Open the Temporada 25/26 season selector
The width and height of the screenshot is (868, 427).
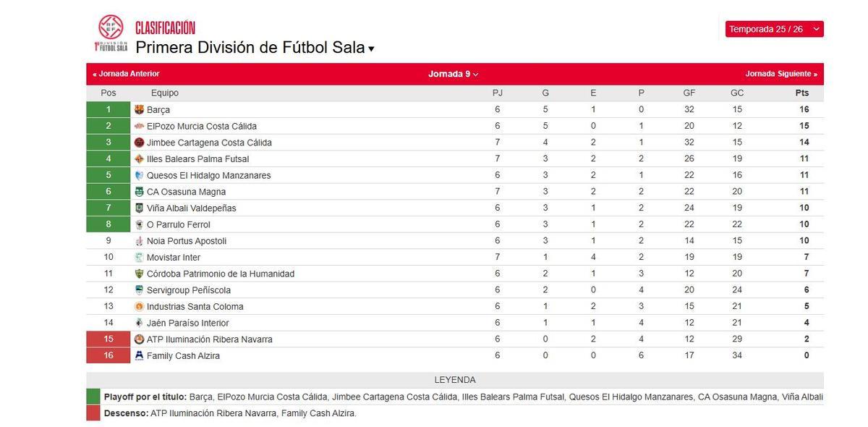pos(773,29)
